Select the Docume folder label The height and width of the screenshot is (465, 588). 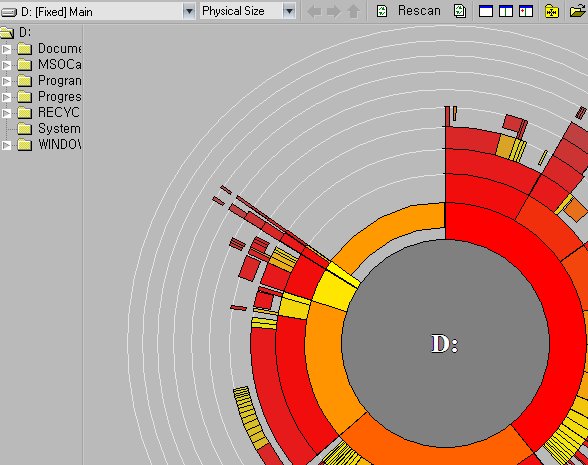click(59, 49)
